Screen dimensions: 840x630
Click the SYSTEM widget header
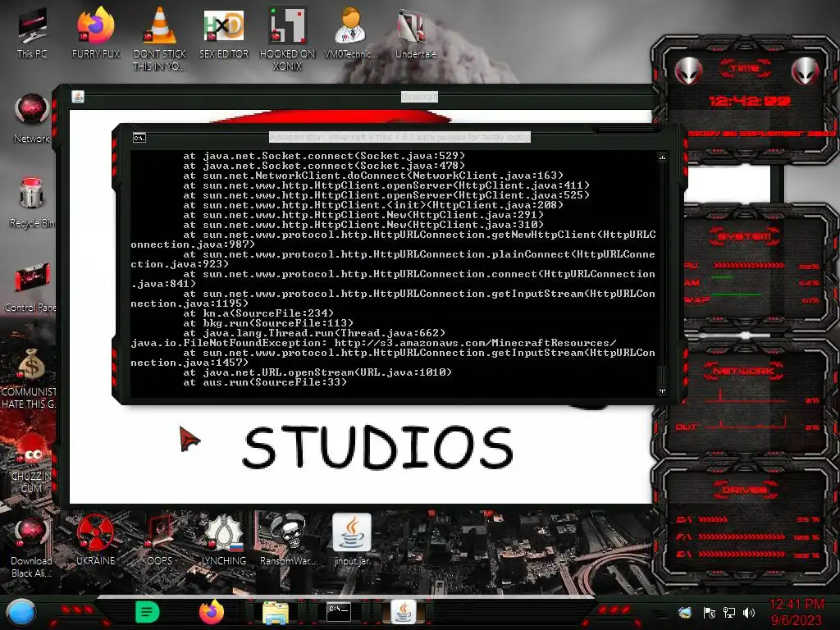[x=745, y=236]
